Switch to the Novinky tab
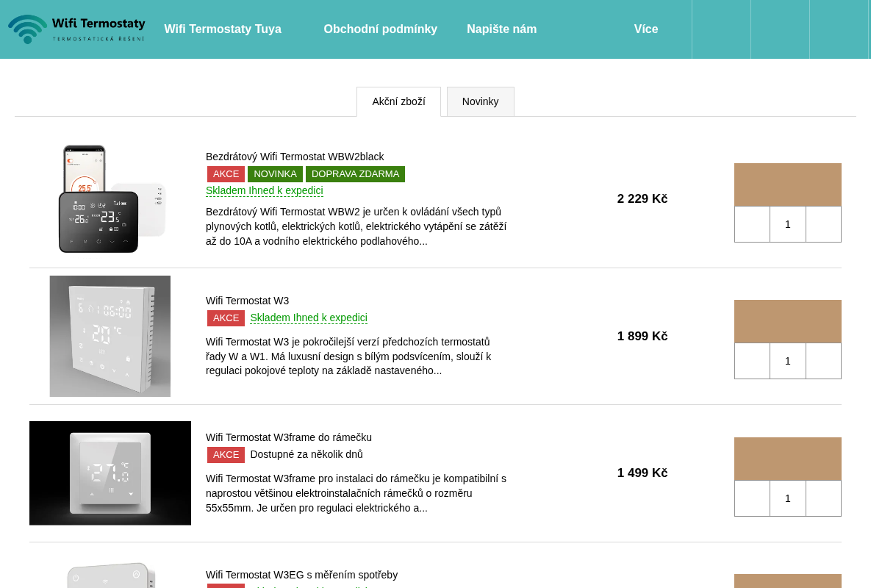 481,101
